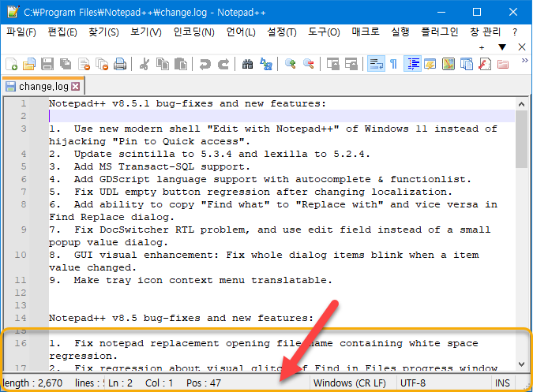The height and width of the screenshot is (392, 533).
Task: Open the 인코딩(N) menu
Action: tap(193, 32)
